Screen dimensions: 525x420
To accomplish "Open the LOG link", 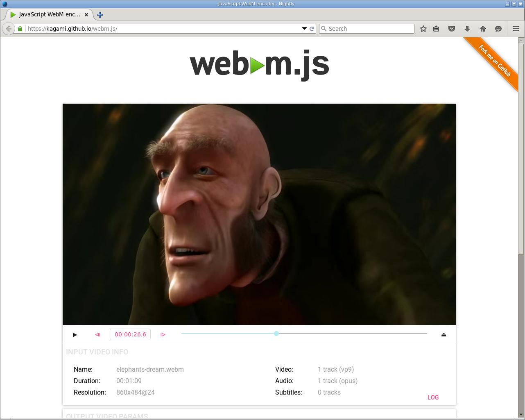I will click(433, 397).
